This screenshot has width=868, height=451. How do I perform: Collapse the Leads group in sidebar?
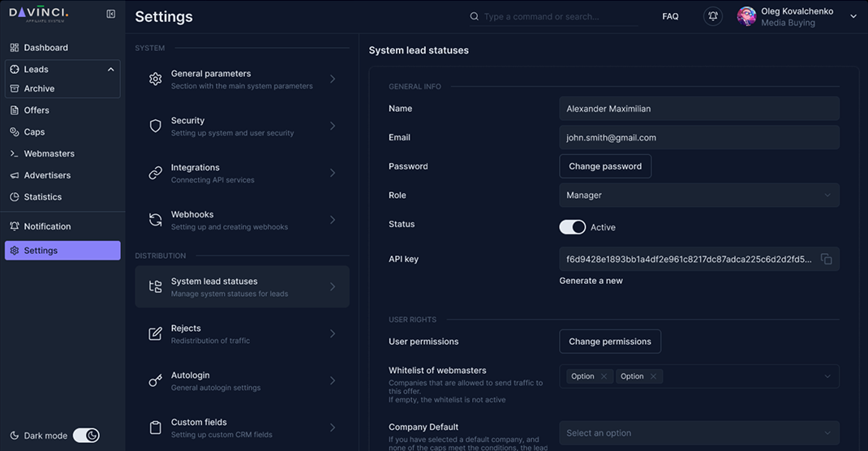coord(110,70)
